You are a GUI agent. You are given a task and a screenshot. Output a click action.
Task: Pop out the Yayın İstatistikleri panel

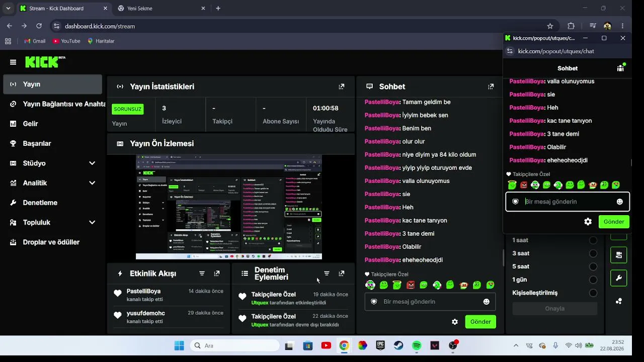[x=342, y=86]
